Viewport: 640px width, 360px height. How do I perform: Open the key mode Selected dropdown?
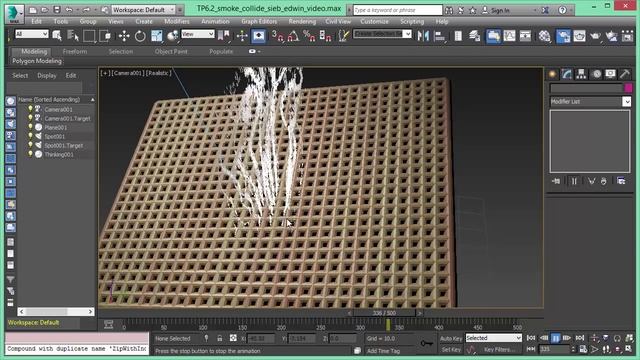coord(494,338)
